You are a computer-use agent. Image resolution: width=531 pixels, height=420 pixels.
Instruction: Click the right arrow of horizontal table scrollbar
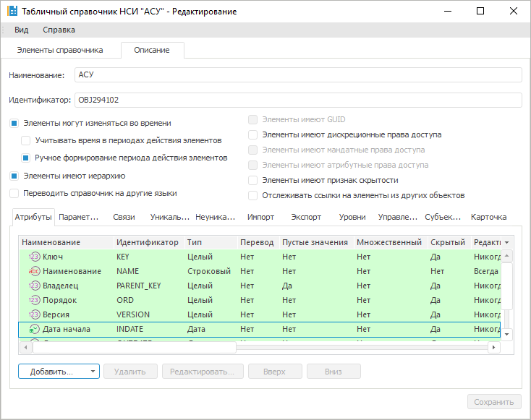pyautogui.click(x=494, y=348)
